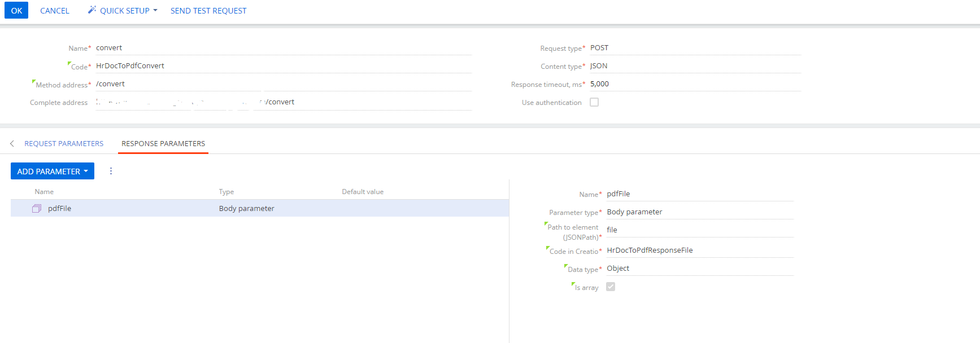Click the Complete address field

point(284,102)
